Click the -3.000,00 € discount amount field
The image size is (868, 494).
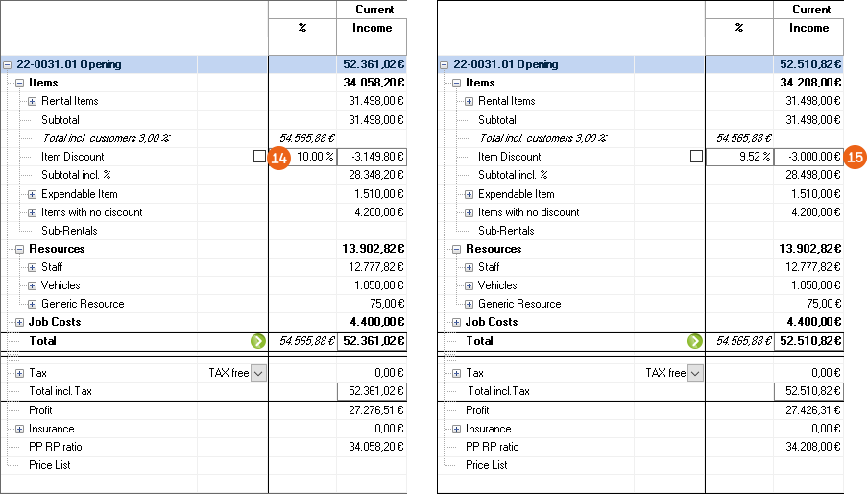point(808,157)
